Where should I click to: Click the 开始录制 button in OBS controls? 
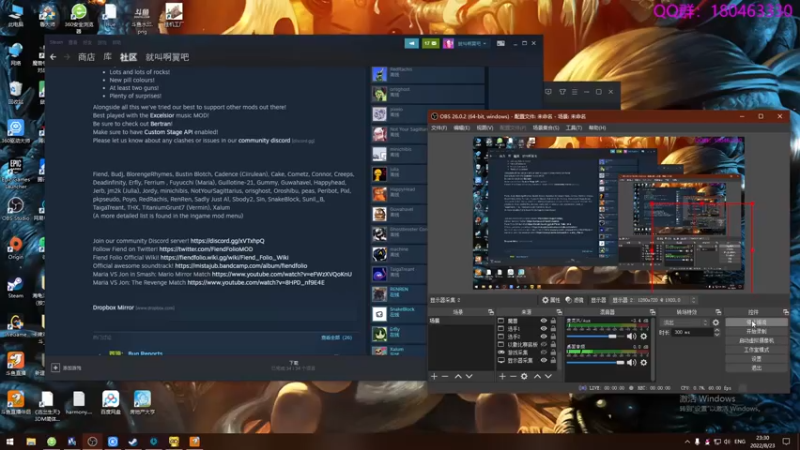[756, 332]
